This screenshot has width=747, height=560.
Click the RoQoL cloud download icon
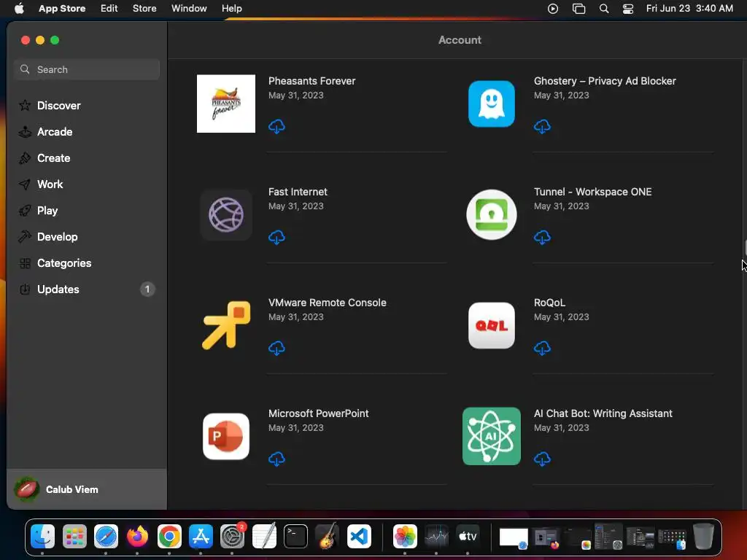(542, 348)
